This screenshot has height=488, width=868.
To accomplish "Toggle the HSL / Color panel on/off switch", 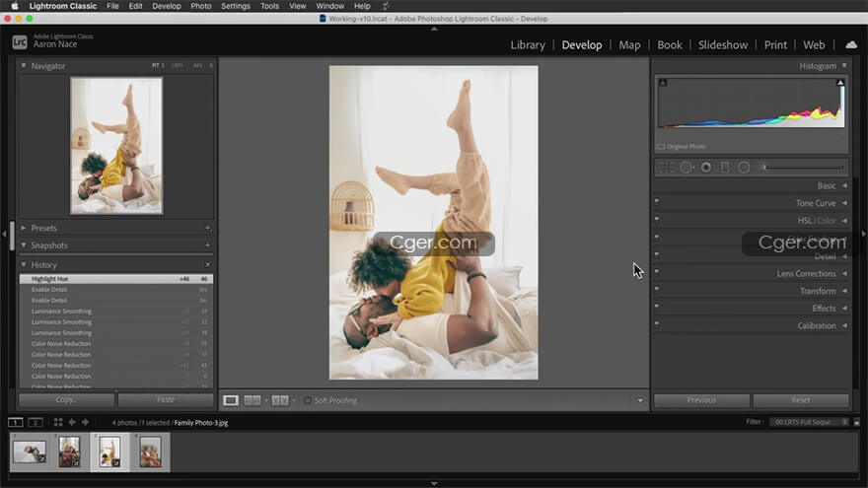I will 657,219.
